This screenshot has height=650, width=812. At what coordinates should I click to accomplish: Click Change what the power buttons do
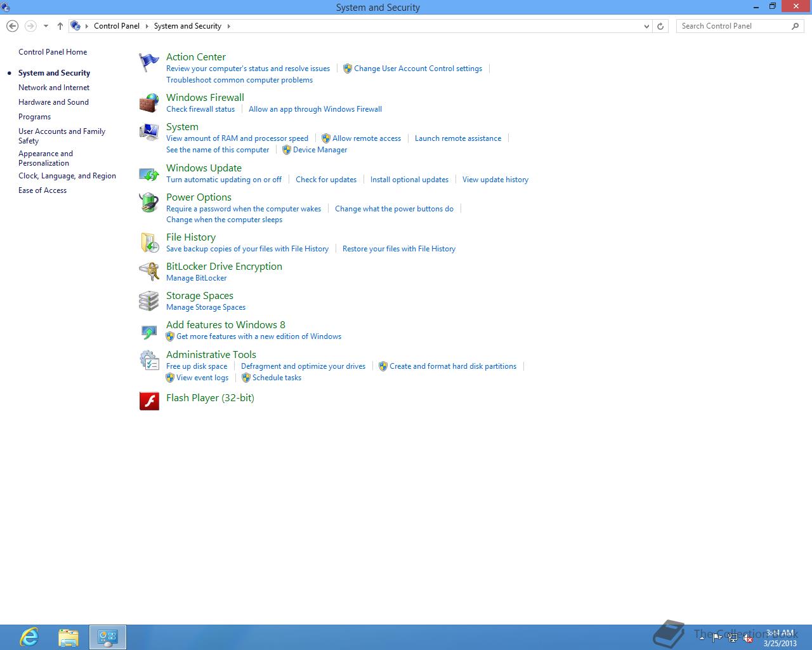click(x=394, y=209)
